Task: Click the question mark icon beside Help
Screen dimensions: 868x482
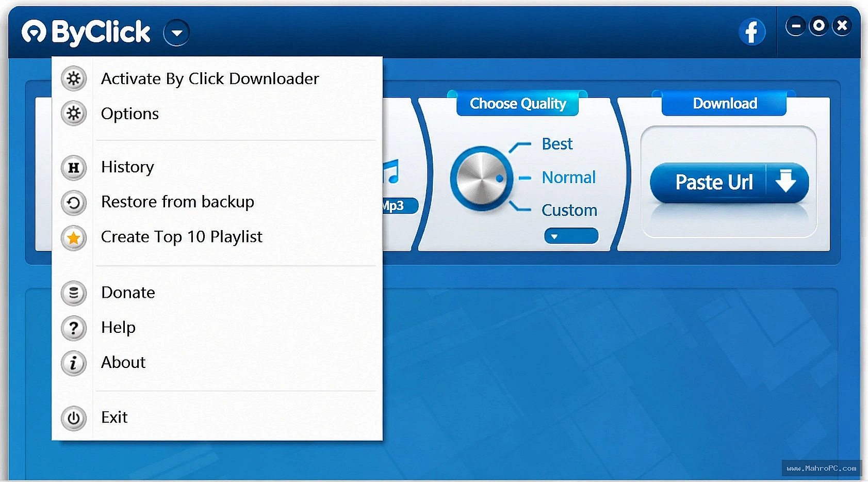Action: click(74, 328)
